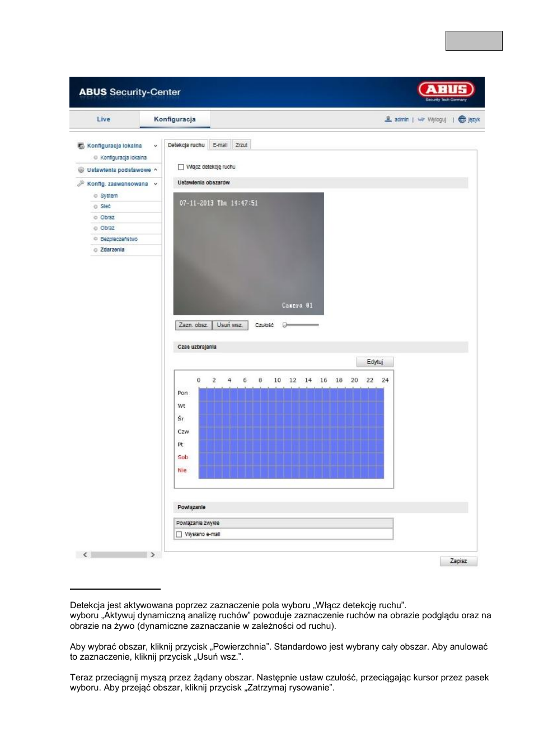
Task: Collapse the Konfiguracja lokalna section chevron
Action: click(x=156, y=146)
